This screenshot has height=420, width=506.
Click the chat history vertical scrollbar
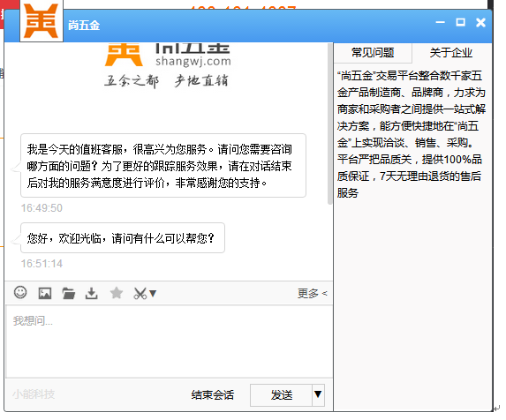[x=329, y=124]
